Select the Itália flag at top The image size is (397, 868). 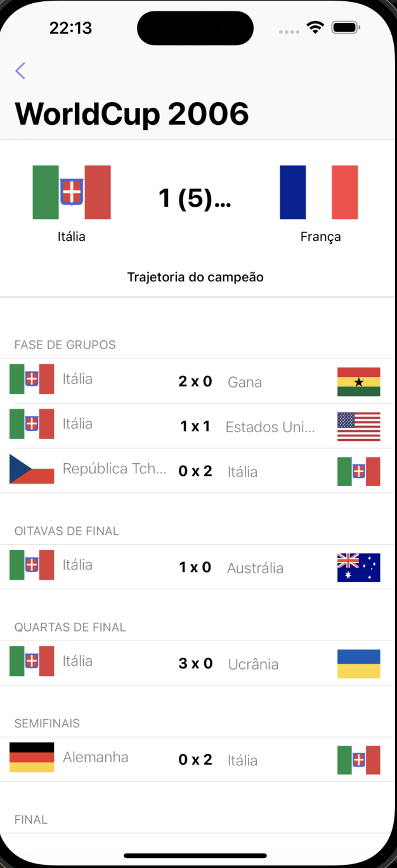pyautogui.click(x=72, y=192)
